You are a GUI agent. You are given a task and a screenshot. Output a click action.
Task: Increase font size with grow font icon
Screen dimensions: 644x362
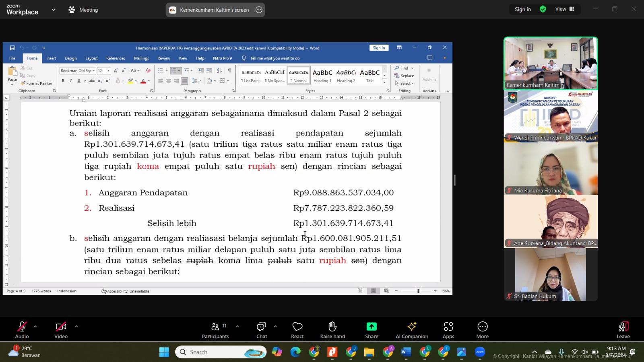[x=116, y=70]
